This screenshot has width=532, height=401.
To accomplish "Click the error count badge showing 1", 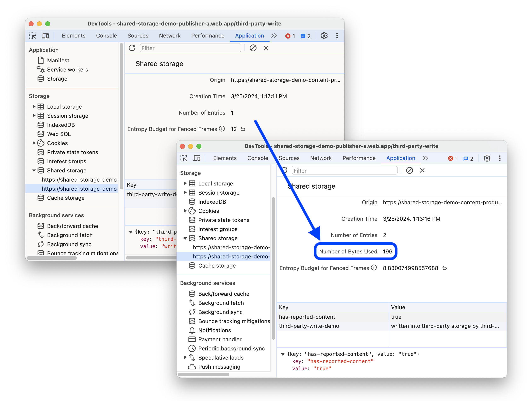I will tap(288, 36).
